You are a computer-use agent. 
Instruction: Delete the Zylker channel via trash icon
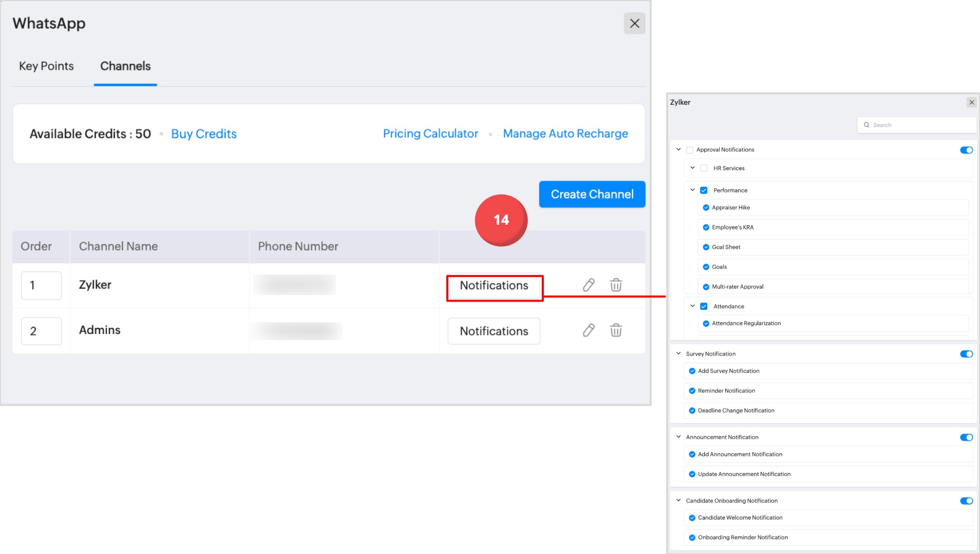pyautogui.click(x=616, y=285)
